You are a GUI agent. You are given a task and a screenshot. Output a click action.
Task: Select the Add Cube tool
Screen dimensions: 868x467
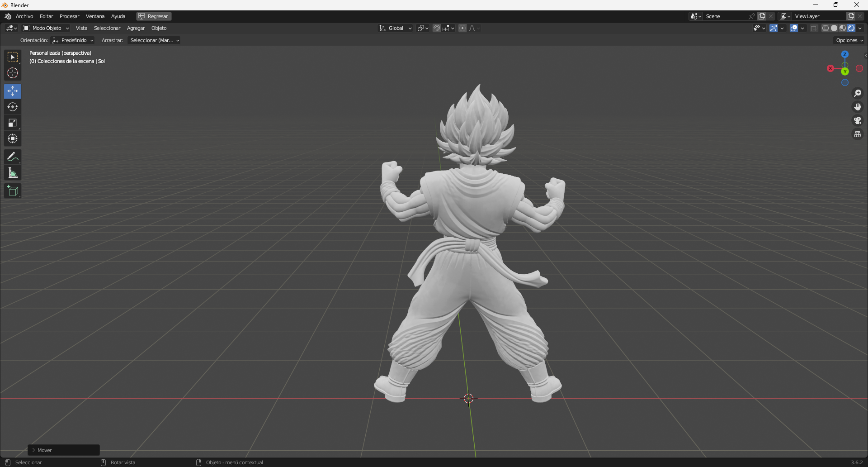[x=12, y=191]
